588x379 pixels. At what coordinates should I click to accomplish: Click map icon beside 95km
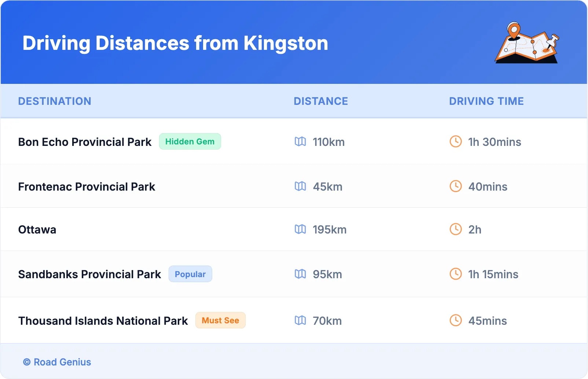point(300,274)
